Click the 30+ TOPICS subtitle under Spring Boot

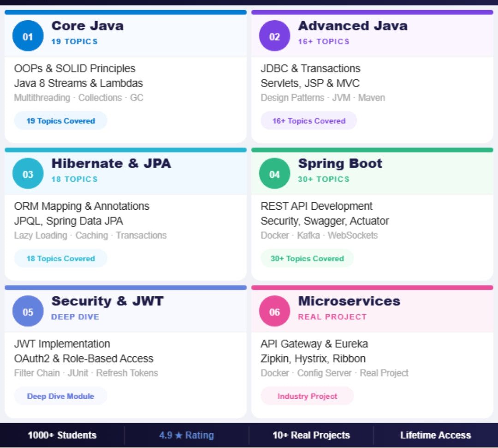coord(324,179)
